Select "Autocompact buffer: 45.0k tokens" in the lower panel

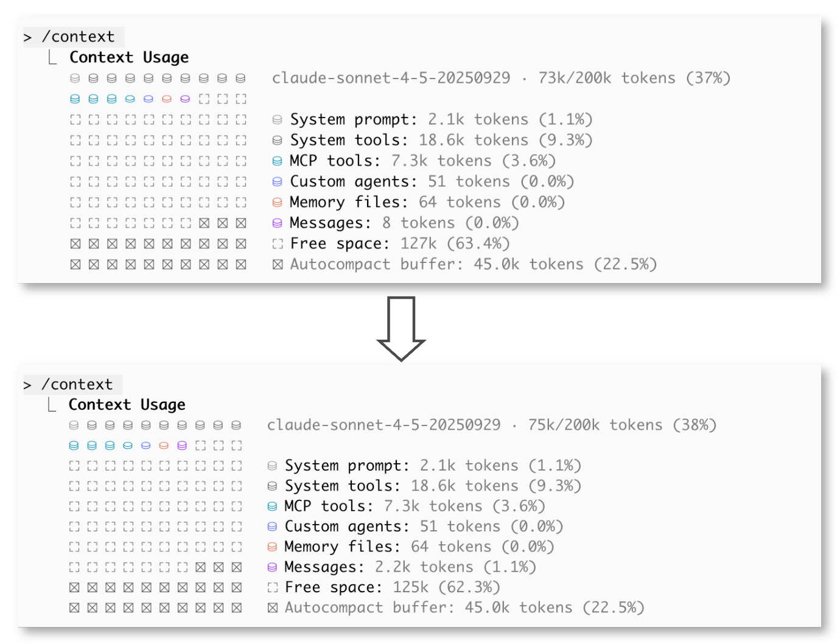pos(464,607)
